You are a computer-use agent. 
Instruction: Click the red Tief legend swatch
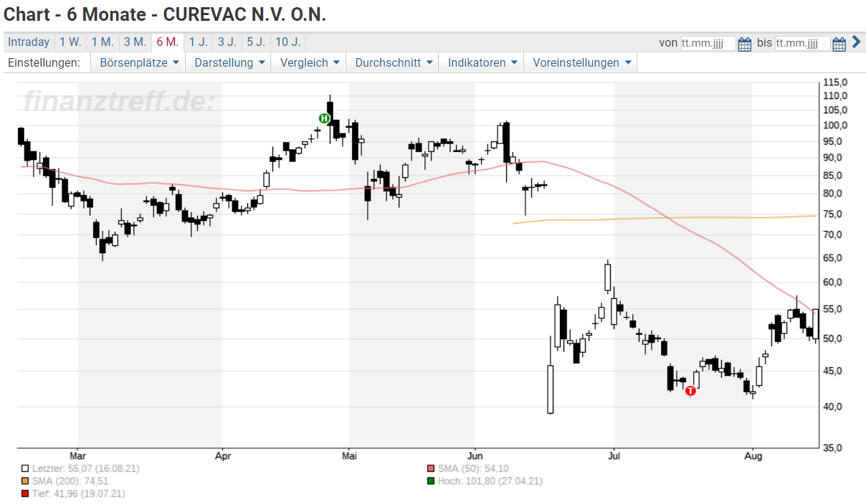(x=25, y=494)
